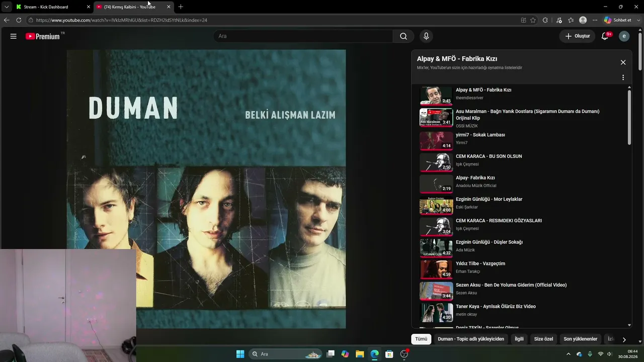Play Alpay & MFÖ Fabrika Kızı thumbnail

436,96
